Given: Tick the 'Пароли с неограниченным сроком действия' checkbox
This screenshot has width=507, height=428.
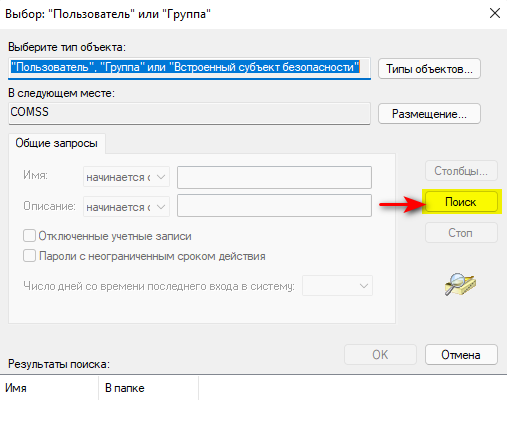Looking at the screenshot, I should click(29, 256).
